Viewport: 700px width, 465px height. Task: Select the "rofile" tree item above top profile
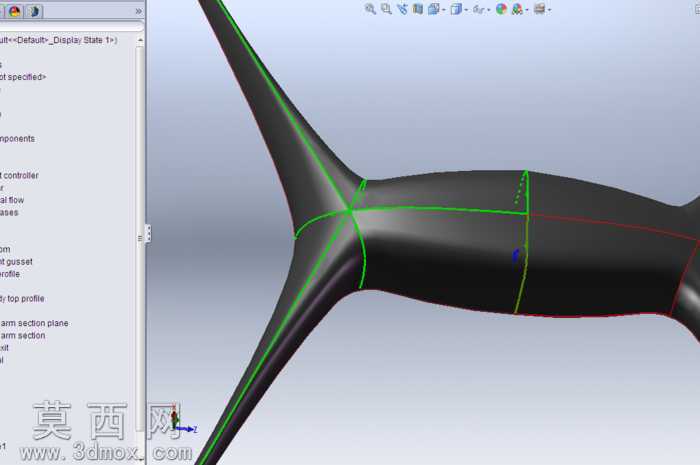10,274
